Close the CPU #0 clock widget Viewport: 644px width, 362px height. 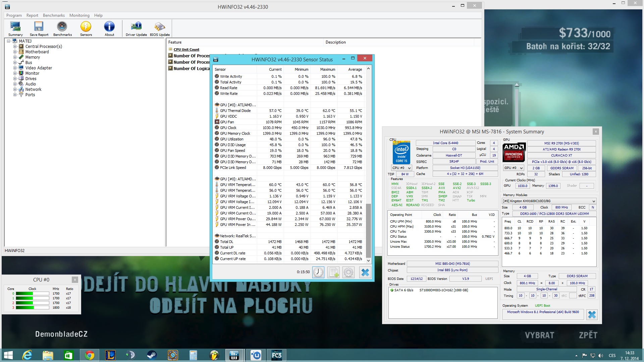point(75,280)
